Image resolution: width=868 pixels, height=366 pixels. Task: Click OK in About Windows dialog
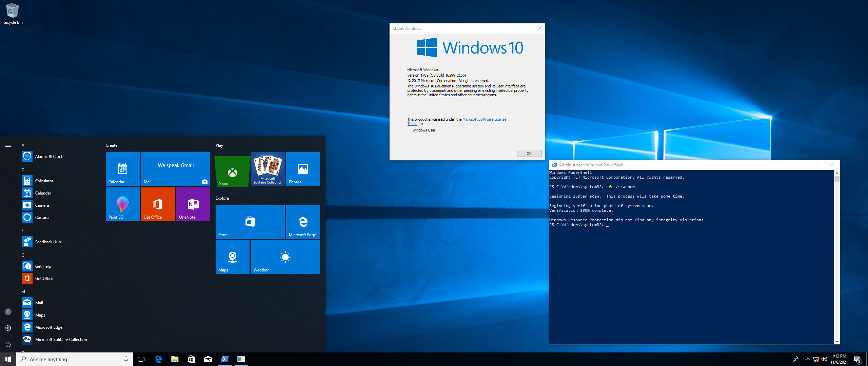point(529,154)
